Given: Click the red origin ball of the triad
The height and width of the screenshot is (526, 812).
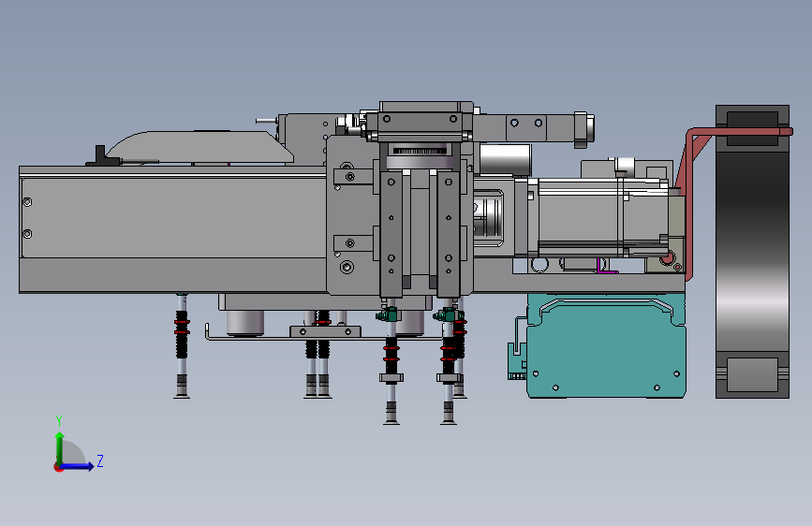Looking at the screenshot, I should coord(58,467).
